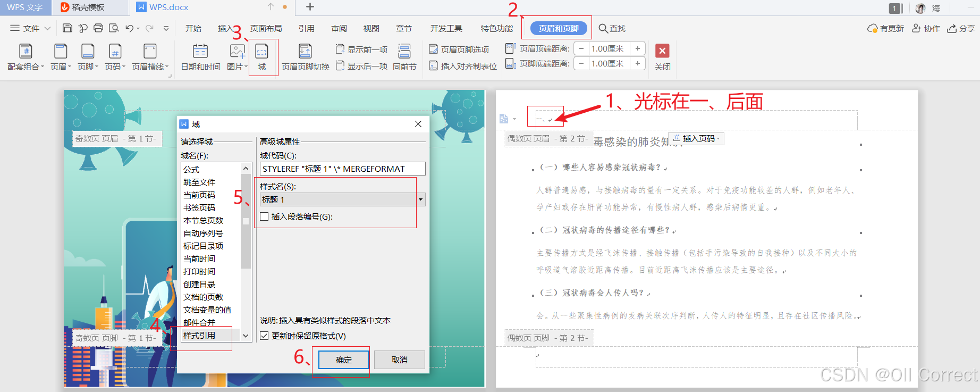980x392 pixels.
Task: Switch to the 页面布局 tab
Action: 266,28
